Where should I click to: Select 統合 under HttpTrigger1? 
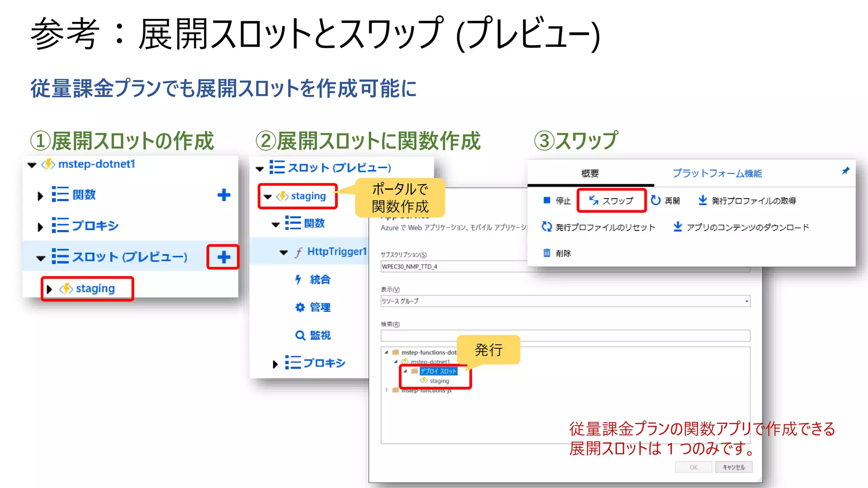pyautogui.click(x=320, y=280)
